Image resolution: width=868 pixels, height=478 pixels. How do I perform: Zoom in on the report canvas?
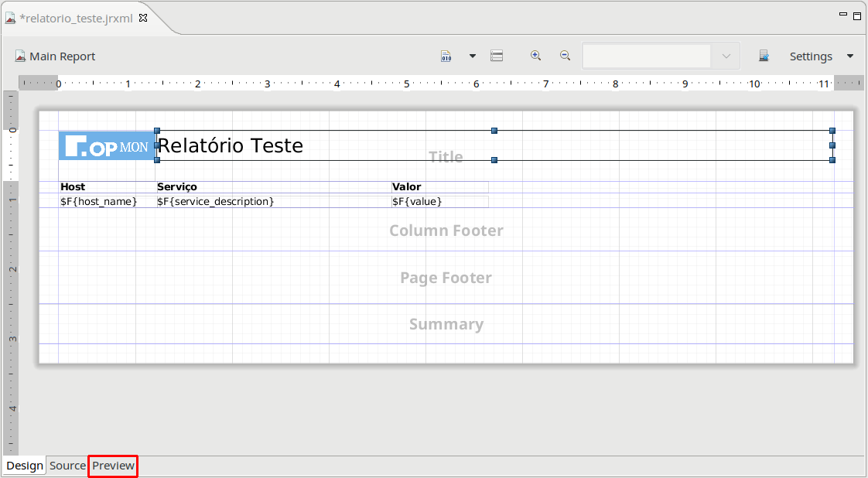point(535,56)
